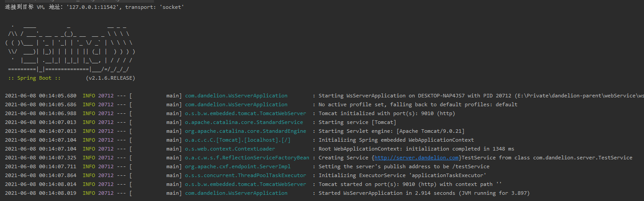
Task: Click 'Initializing Spring embedded WebApplicationContext' message
Action: [396, 140]
